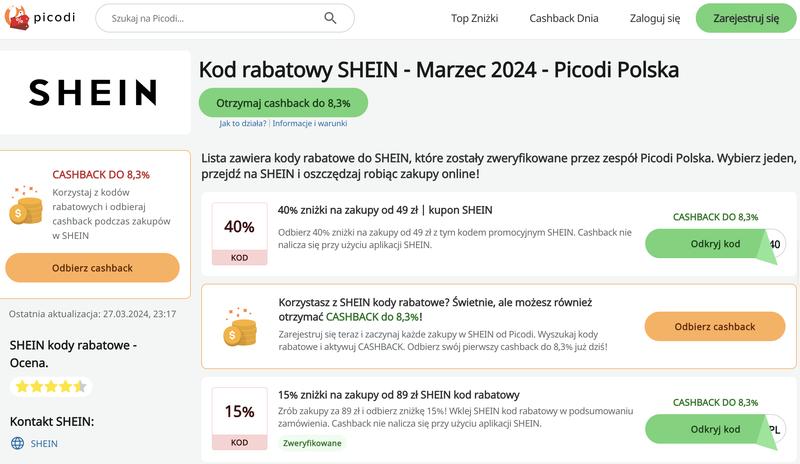Click the coins icon in cashback sidebar
This screenshot has width=800, height=464.
pyautogui.click(x=26, y=204)
